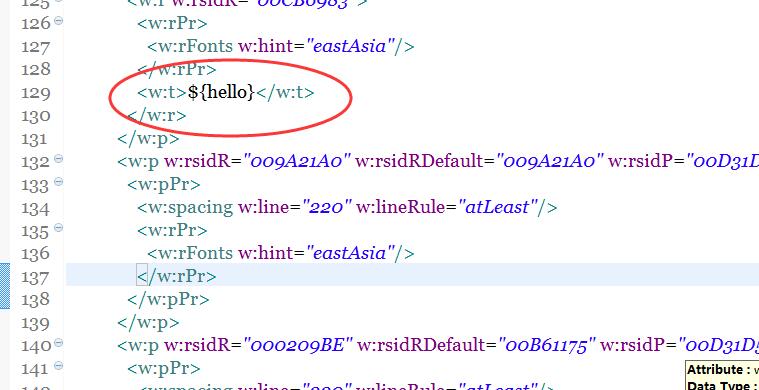This screenshot has height=390, width=759.
Task: Click the closing </w:pPr> tag on line 138
Action: [x=168, y=299]
